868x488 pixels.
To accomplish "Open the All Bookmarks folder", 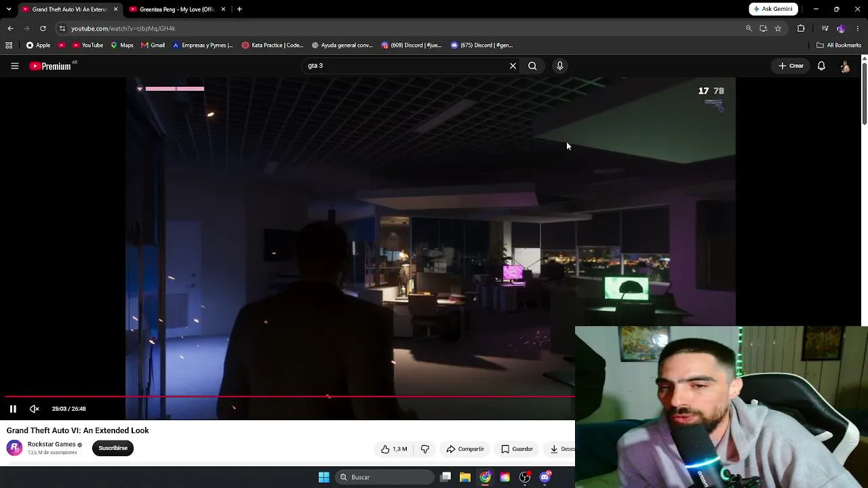I will pyautogui.click(x=839, y=45).
